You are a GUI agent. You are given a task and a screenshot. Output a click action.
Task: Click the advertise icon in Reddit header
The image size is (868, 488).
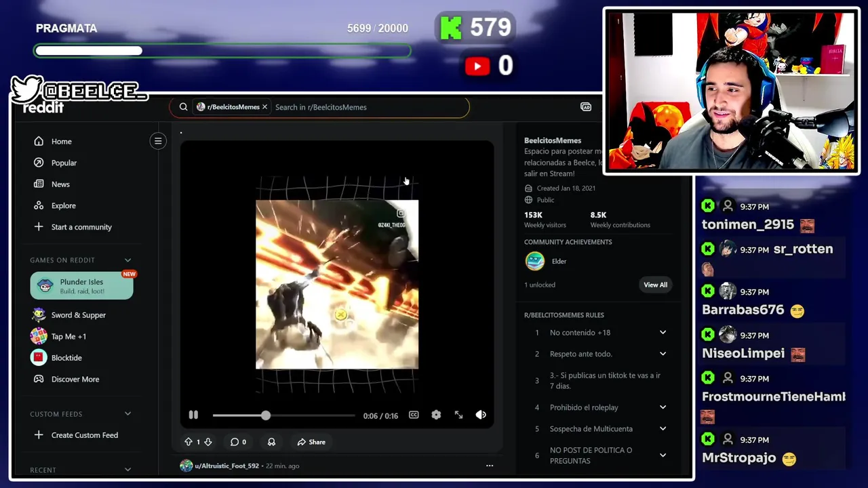coord(586,107)
